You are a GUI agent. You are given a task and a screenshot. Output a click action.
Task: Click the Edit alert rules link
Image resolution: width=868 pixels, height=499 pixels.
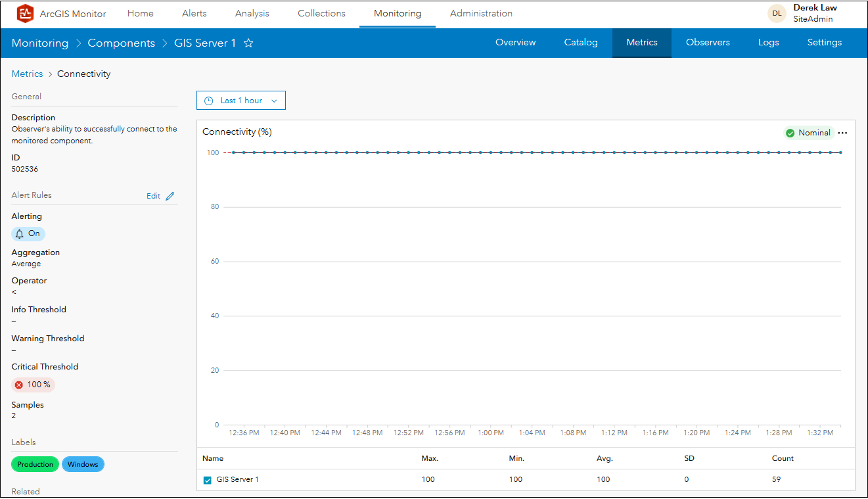pos(153,196)
